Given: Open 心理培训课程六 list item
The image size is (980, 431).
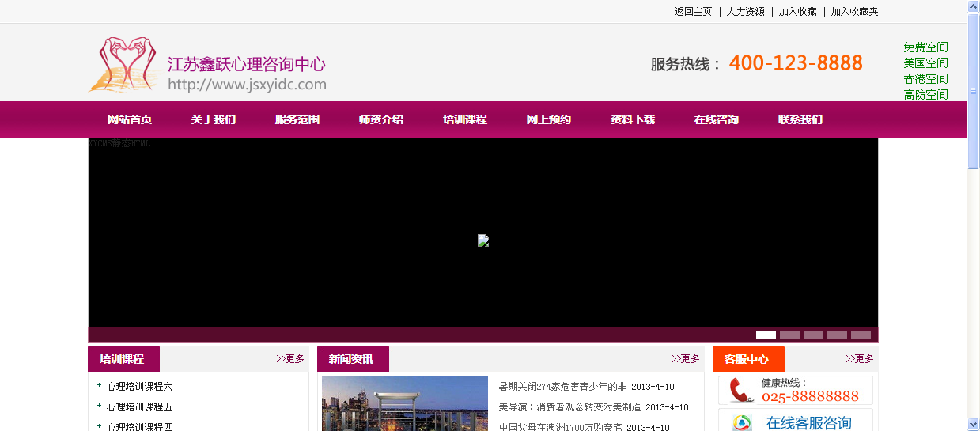Looking at the screenshot, I should click(139, 387).
